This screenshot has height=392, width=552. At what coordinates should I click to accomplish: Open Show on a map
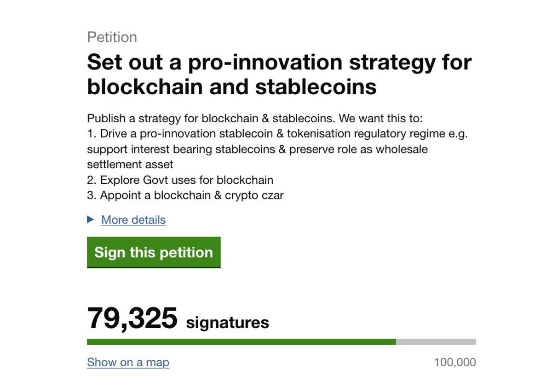(x=127, y=363)
